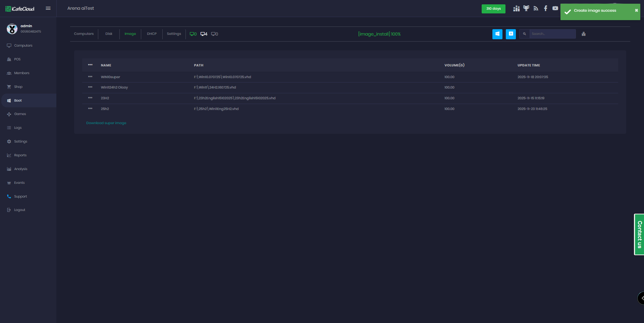Open the row actions for WIN10super image
The height and width of the screenshot is (323, 644).
(x=90, y=77)
